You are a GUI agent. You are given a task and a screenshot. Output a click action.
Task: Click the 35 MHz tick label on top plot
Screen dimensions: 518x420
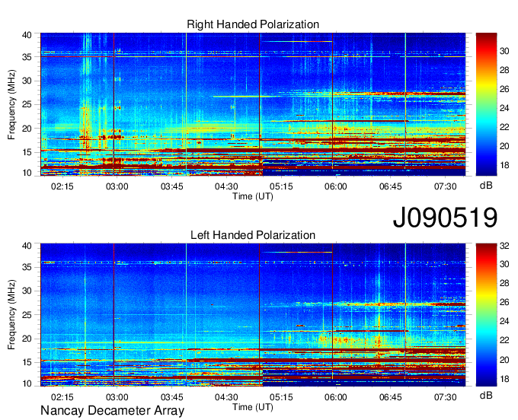pyautogui.click(x=27, y=57)
